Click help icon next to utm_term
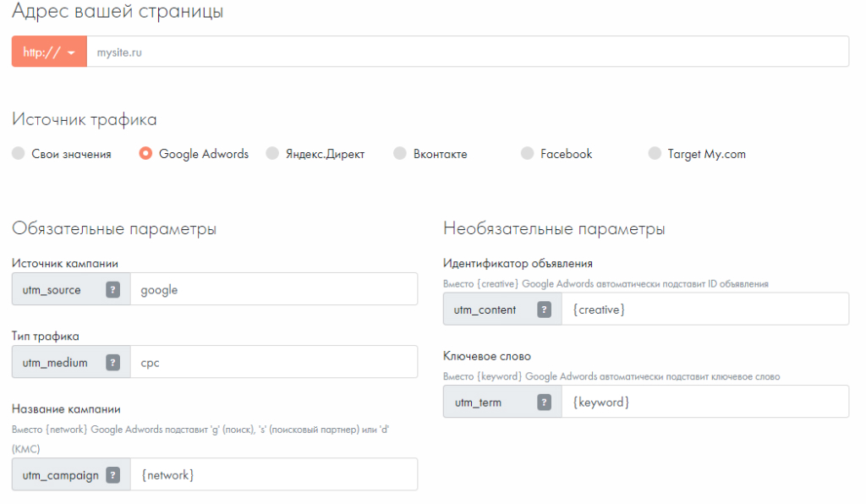This screenshot has height=504, width=866. 544,403
